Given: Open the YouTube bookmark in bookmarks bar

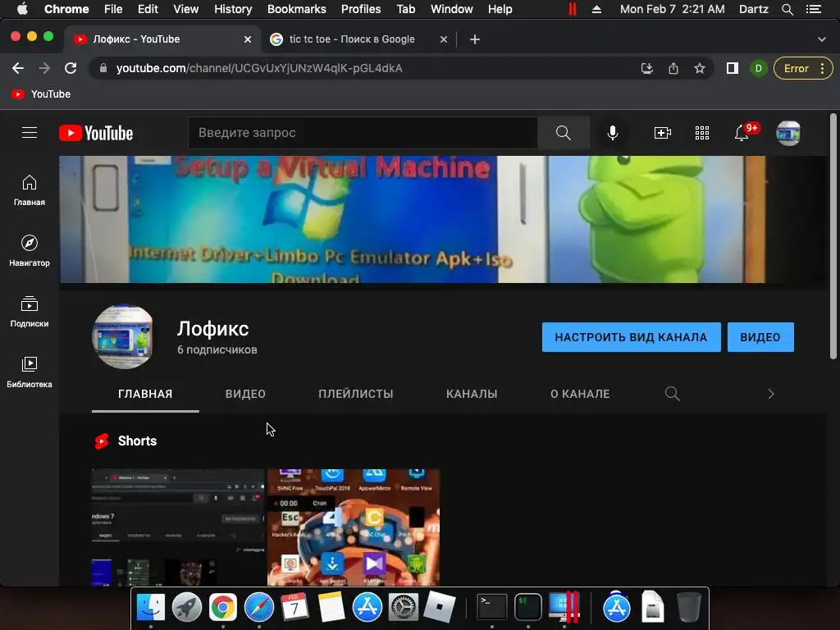Looking at the screenshot, I should (41, 94).
